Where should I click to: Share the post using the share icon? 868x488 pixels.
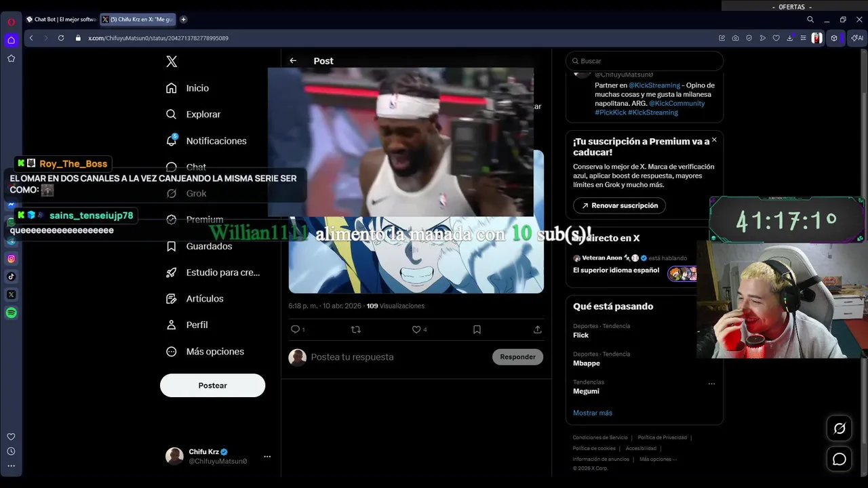click(537, 329)
